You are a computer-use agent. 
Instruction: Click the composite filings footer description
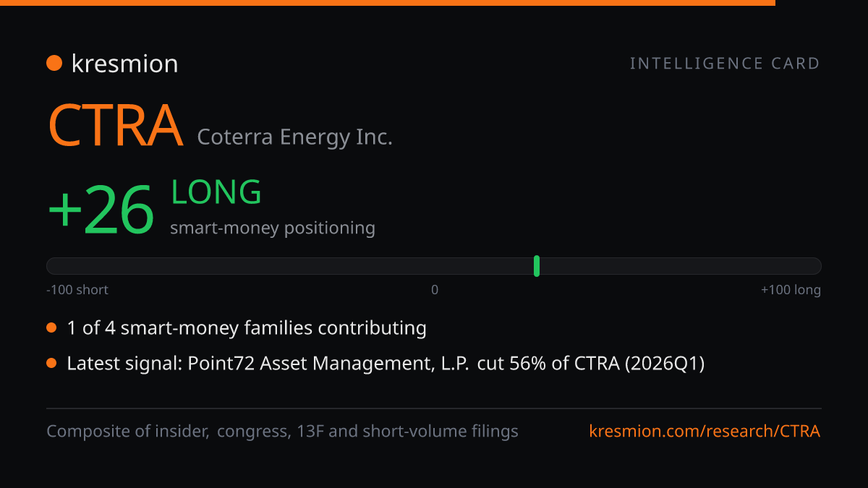pyautogui.click(x=282, y=432)
